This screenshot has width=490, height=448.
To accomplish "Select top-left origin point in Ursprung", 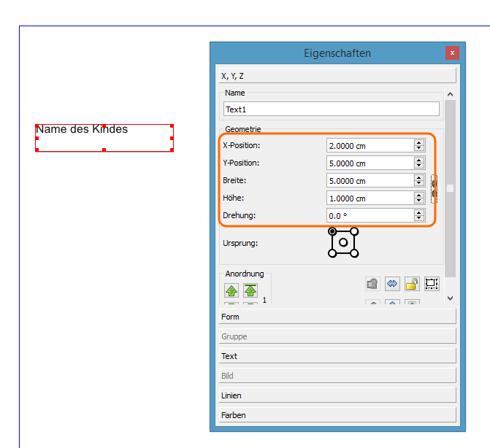I will (x=333, y=231).
